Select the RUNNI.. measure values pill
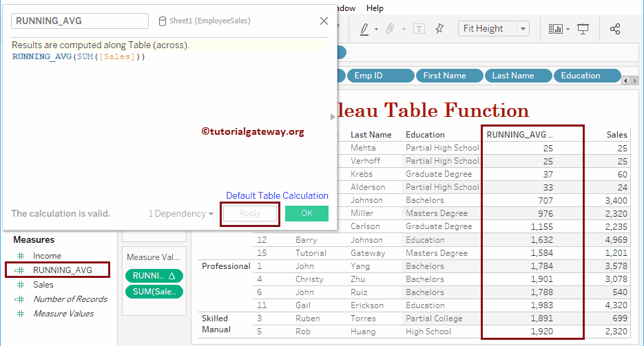644x346 pixels. pos(154,276)
